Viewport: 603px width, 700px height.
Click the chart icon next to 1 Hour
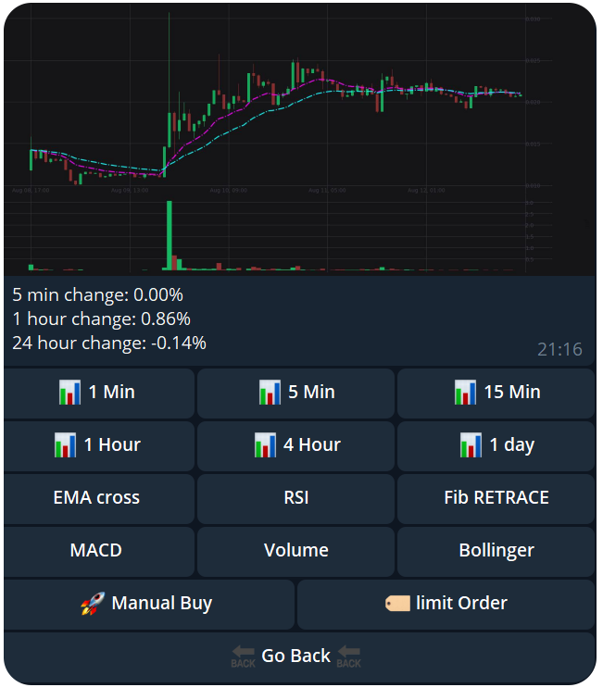tap(65, 445)
